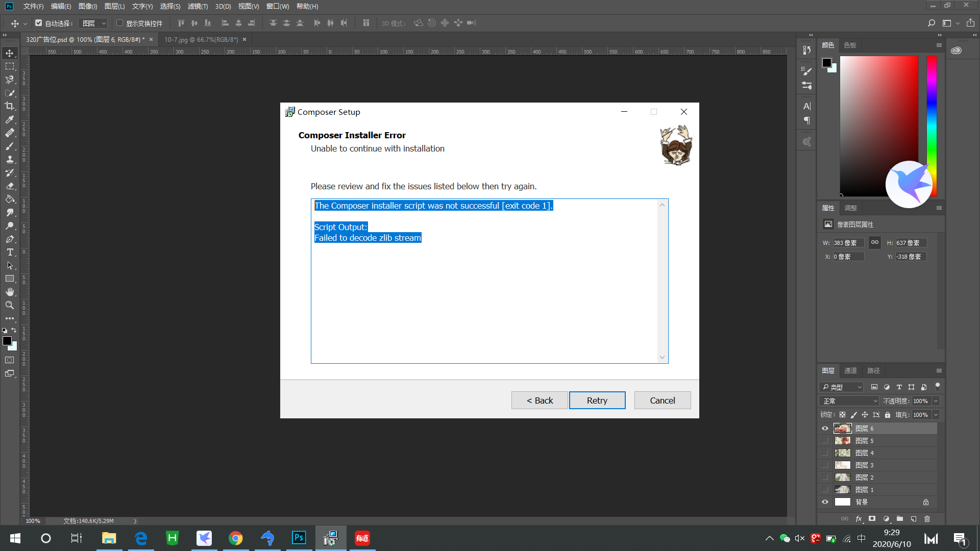Select the Horizontal Type tool

(x=10, y=252)
